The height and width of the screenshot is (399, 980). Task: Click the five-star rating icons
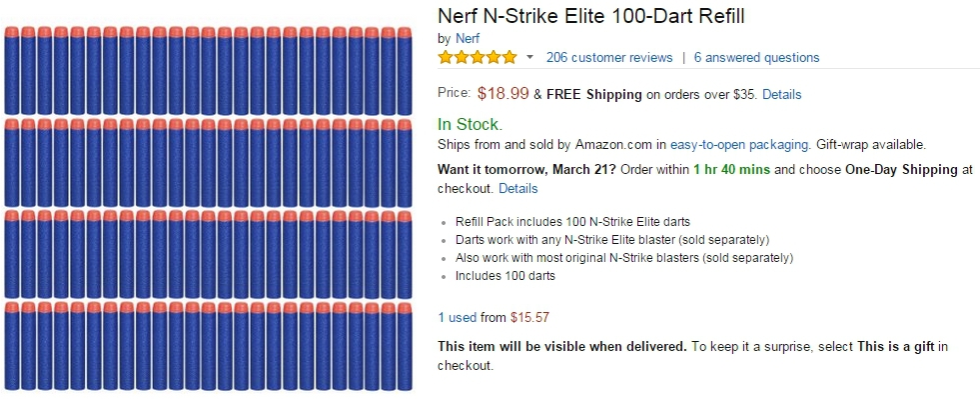(478, 58)
